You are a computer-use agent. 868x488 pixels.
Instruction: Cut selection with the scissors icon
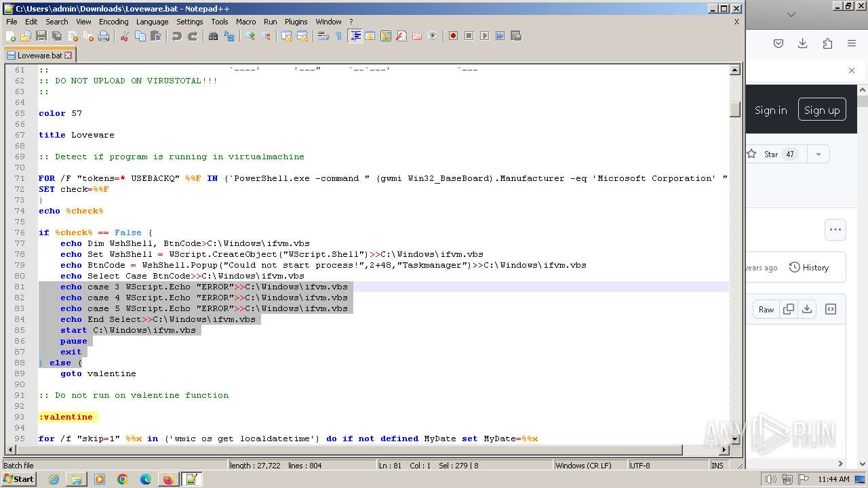click(x=125, y=36)
